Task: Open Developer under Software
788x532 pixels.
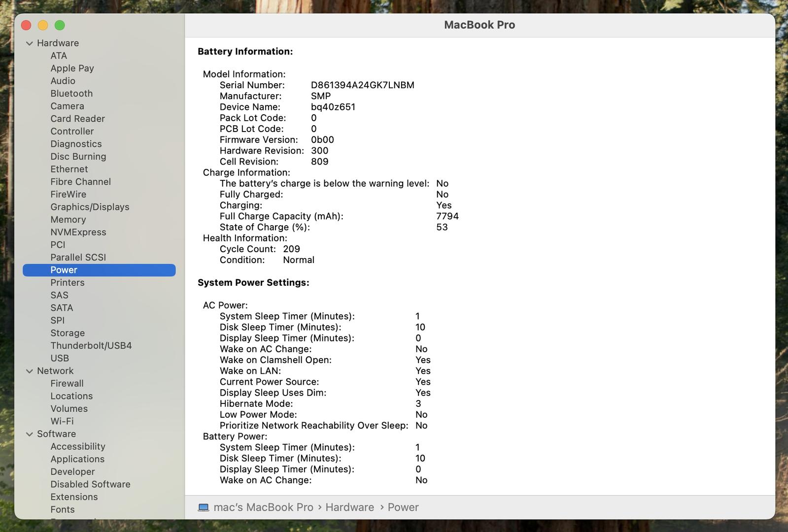Action: tap(72, 472)
